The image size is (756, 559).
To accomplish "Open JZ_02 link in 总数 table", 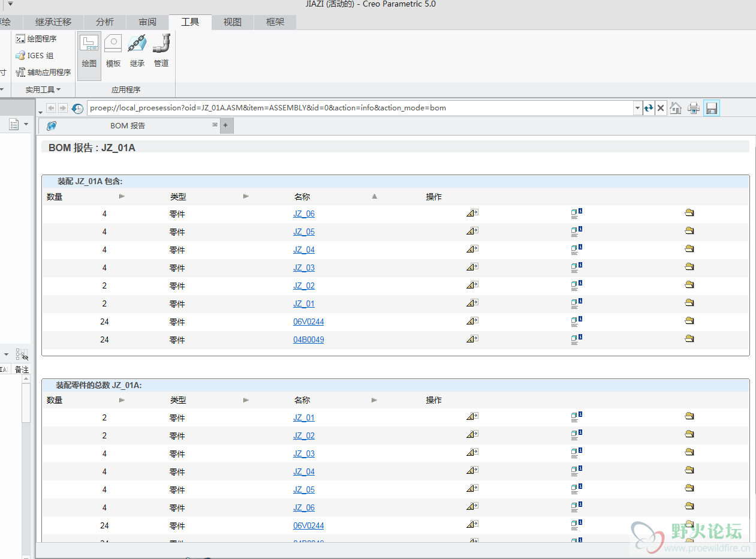I will pos(304,436).
